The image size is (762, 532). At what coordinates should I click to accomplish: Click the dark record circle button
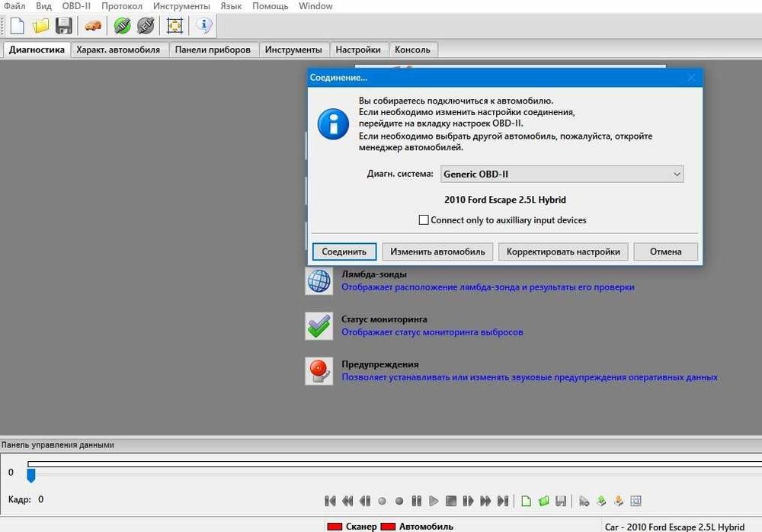[399, 501]
